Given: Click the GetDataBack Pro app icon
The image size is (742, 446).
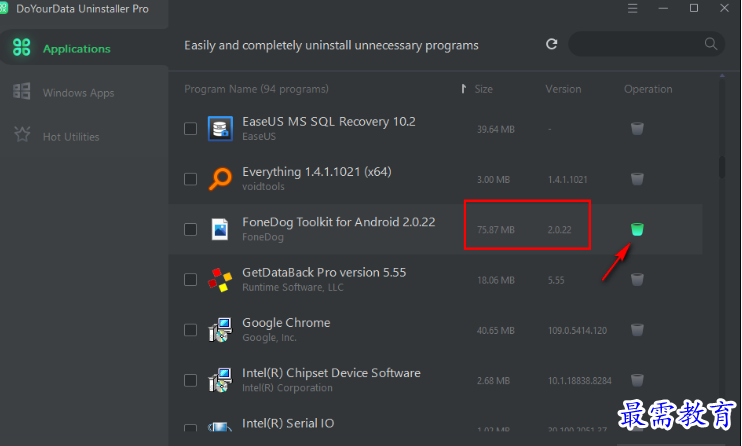Looking at the screenshot, I should [x=220, y=279].
